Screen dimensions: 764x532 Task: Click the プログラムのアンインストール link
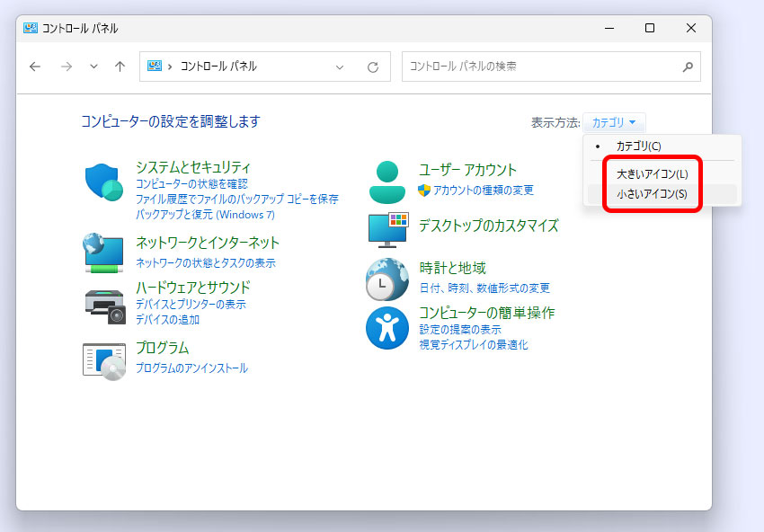(x=191, y=368)
